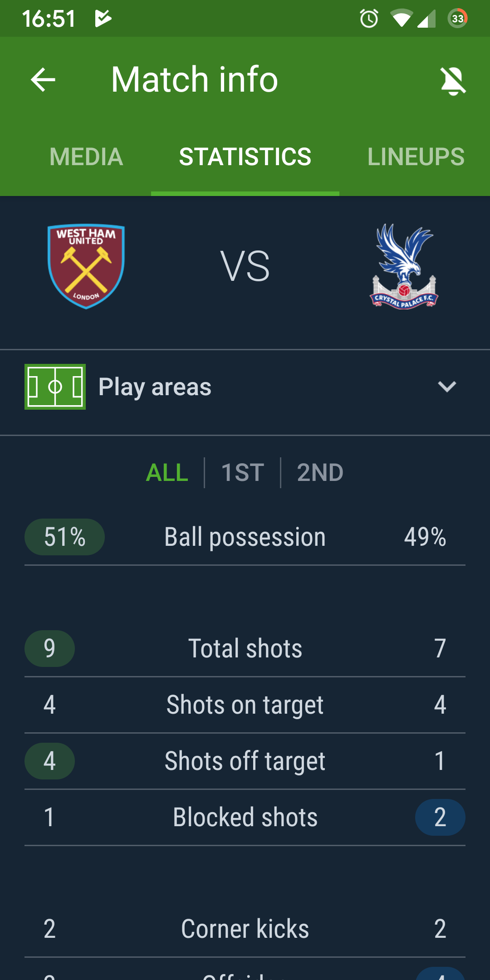Viewport: 490px width, 980px height.
Task: Tap the Ball possession row label
Action: (245, 537)
